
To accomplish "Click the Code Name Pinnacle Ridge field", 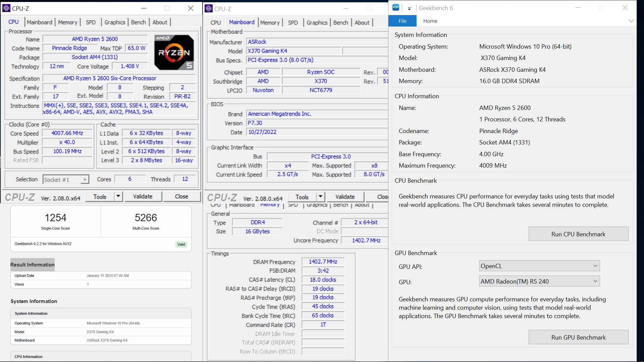I will pos(70,48).
